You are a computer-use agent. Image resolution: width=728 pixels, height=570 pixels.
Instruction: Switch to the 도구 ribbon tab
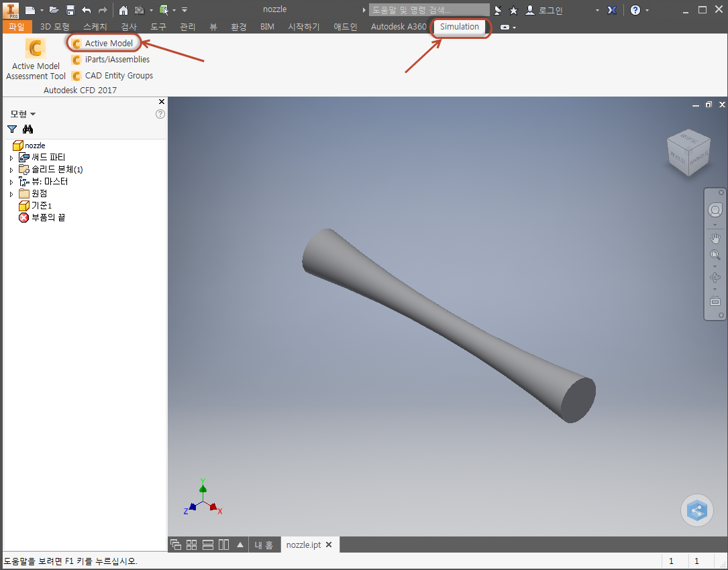click(x=158, y=26)
